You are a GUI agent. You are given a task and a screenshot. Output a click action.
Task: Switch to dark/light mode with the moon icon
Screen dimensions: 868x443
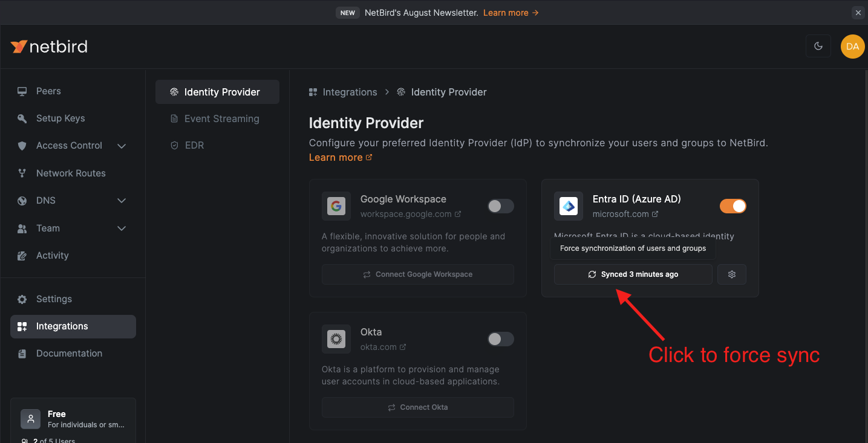(818, 46)
